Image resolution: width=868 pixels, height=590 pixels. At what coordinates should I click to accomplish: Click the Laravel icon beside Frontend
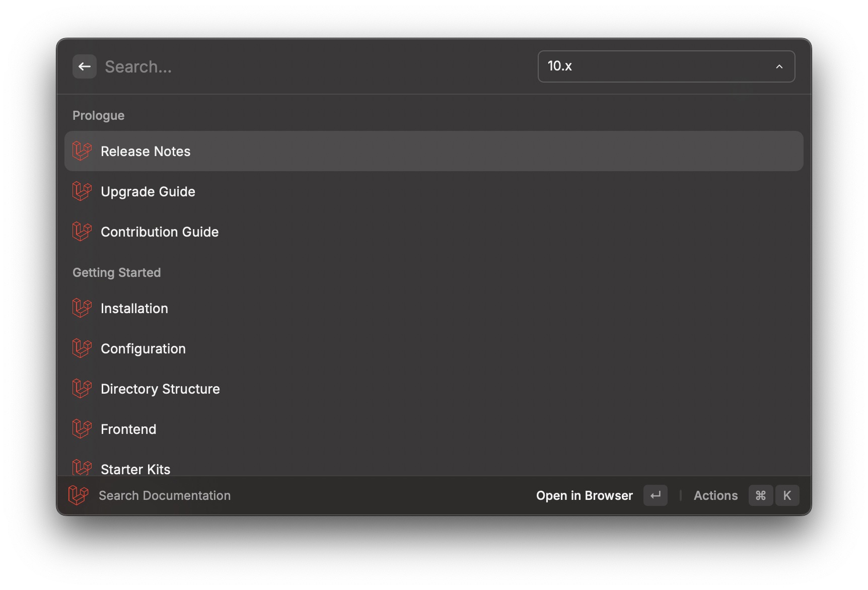82,429
